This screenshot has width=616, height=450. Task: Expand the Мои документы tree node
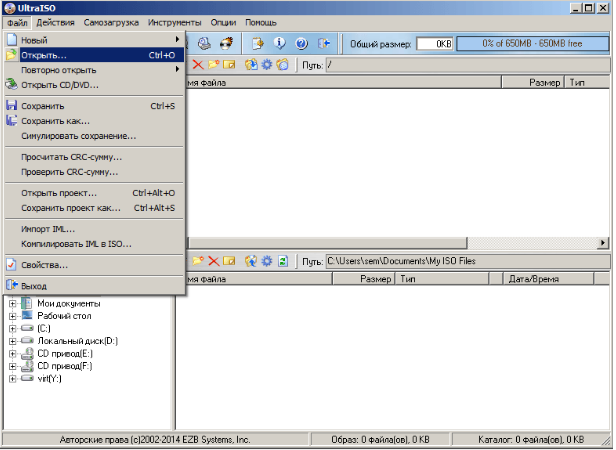13,304
